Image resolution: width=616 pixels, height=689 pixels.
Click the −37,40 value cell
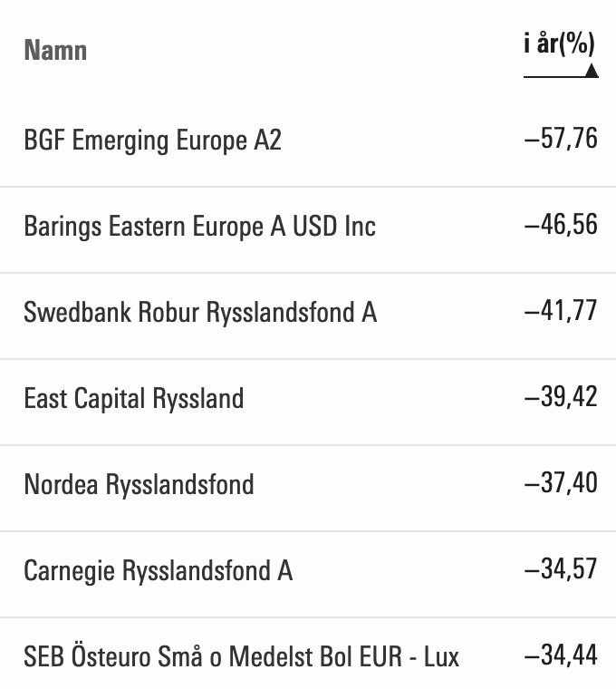click(561, 483)
